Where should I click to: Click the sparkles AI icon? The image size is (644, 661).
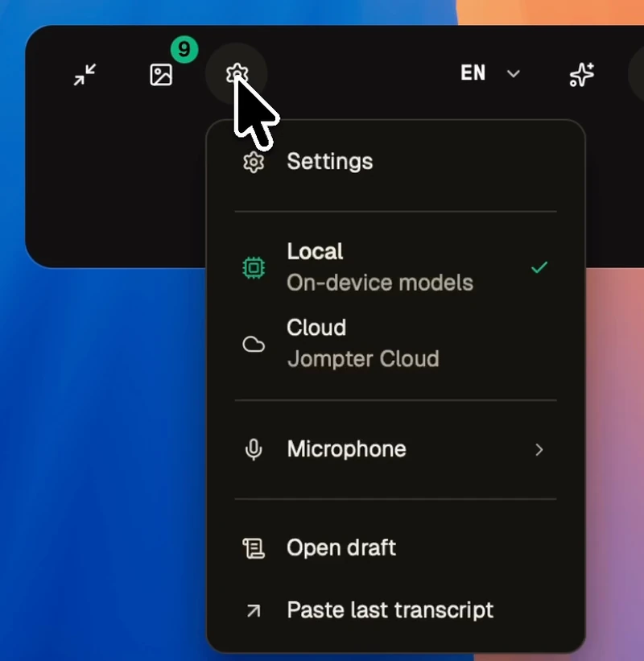click(x=582, y=75)
